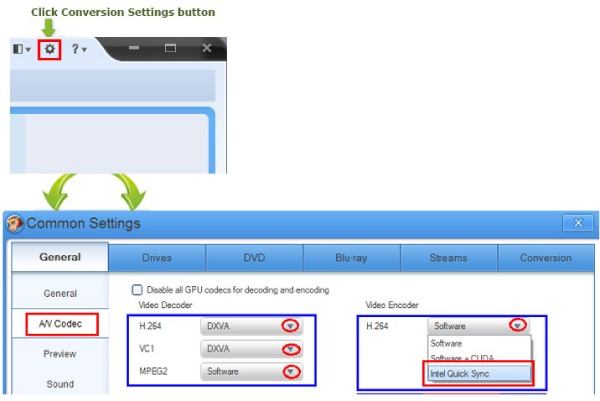Close the converter window
The image size is (600, 401).
(207, 48)
